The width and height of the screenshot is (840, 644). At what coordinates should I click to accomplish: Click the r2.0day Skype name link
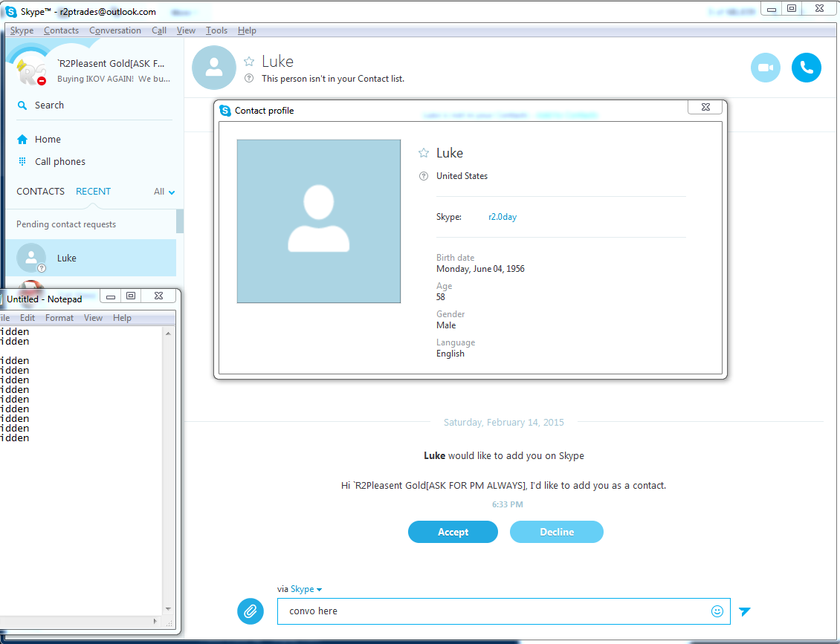pyautogui.click(x=503, y=217)
